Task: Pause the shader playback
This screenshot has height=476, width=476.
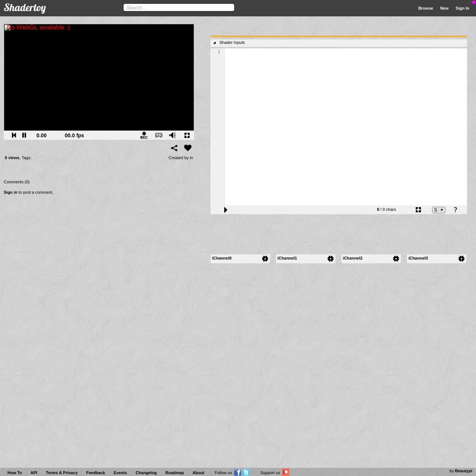Action: click(x=24, y=135)
